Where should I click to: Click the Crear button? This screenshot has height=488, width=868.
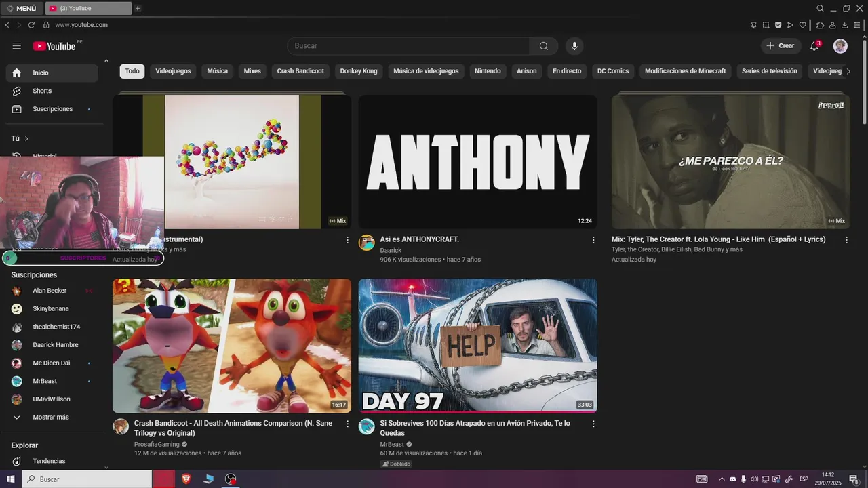780,46
